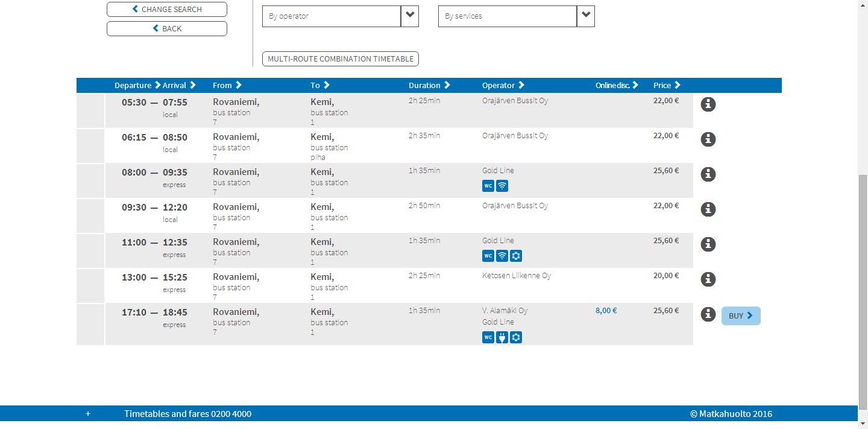The image size is (868, 429).
Task: Open the By operator filter dropdown
Action: coord(341,16)
